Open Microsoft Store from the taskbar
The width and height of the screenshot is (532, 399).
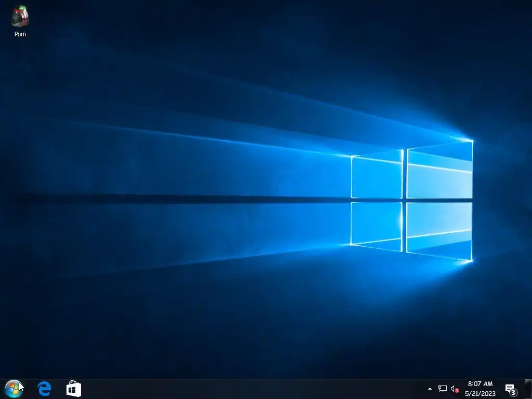(74, 389)
